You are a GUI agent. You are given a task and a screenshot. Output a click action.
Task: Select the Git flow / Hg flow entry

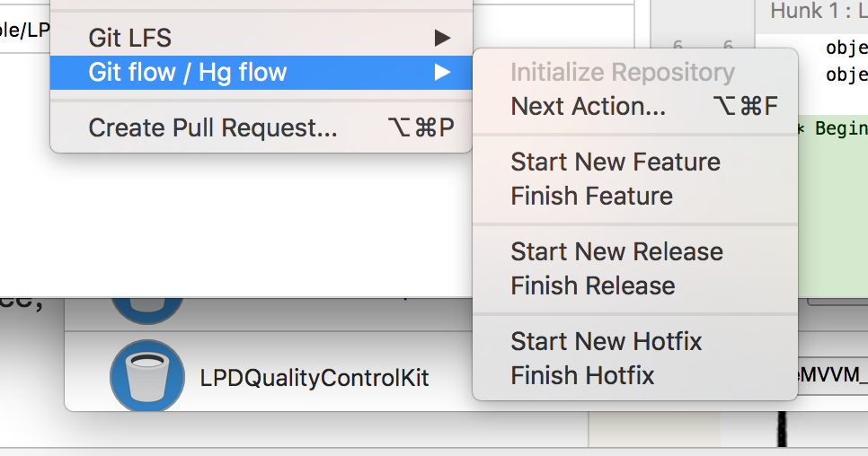pos(188,73)
